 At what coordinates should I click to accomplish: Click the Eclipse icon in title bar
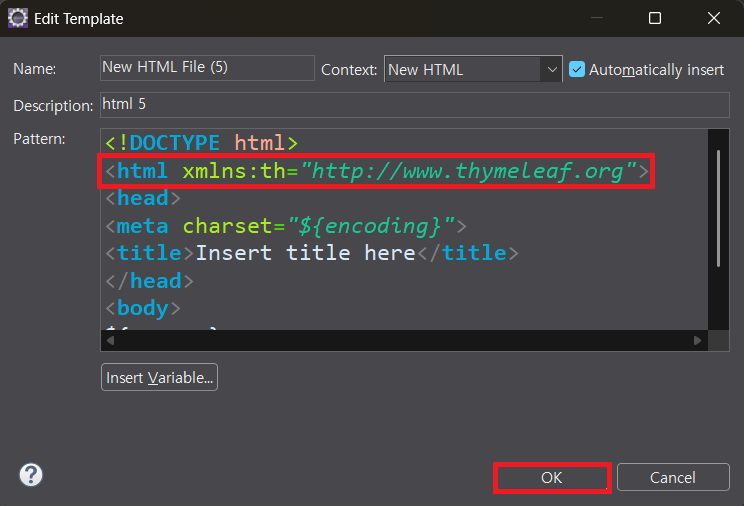[18, 19]
